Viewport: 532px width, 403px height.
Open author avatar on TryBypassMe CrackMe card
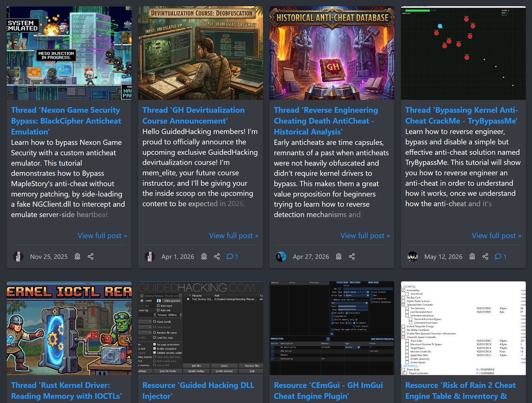click(x=412, y=257)
